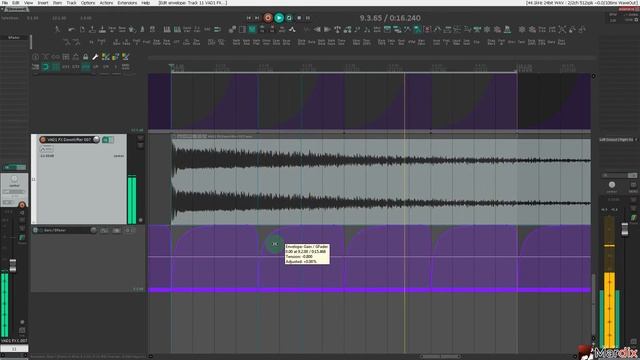Click the open project upload-arrow icon
Viewport: 640px width, 360px height.
[92, 29]
